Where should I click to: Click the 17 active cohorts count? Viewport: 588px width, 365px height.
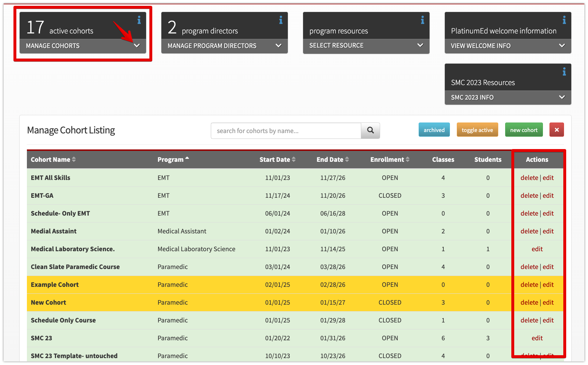[x=35, y=27]
